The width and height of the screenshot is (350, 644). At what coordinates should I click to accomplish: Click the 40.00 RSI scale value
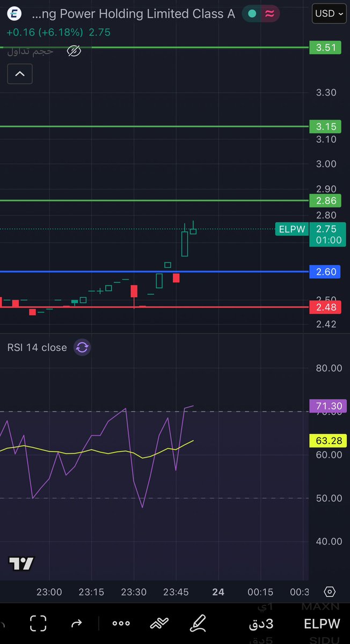point(329,541)
